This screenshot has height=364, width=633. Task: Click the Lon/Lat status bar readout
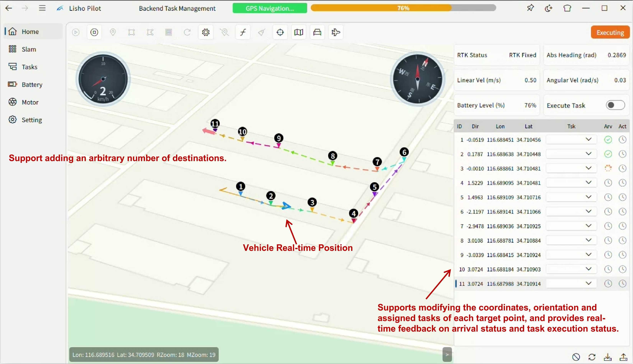(x=144, y=354)
